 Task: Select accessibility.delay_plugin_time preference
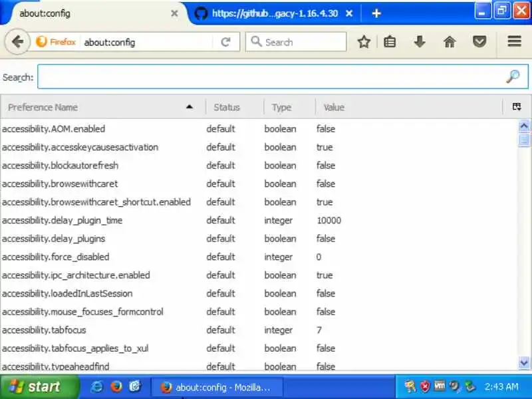pos(259,221)
